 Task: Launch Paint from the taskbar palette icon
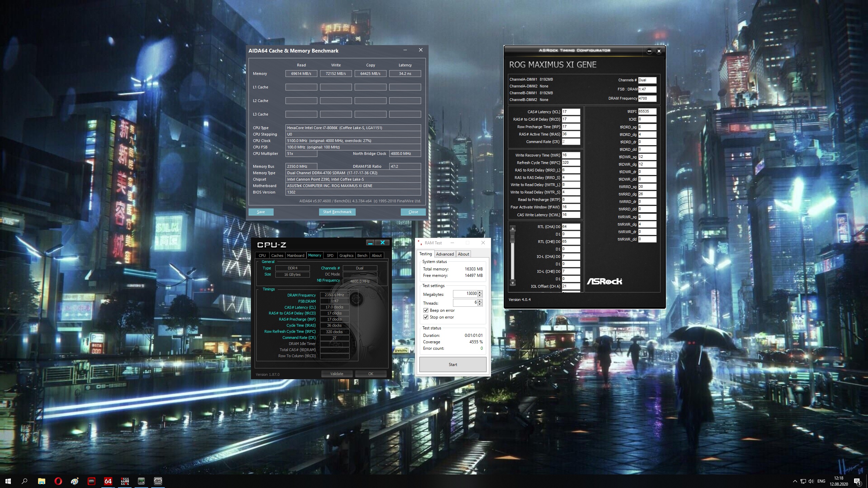click(75, 481)
